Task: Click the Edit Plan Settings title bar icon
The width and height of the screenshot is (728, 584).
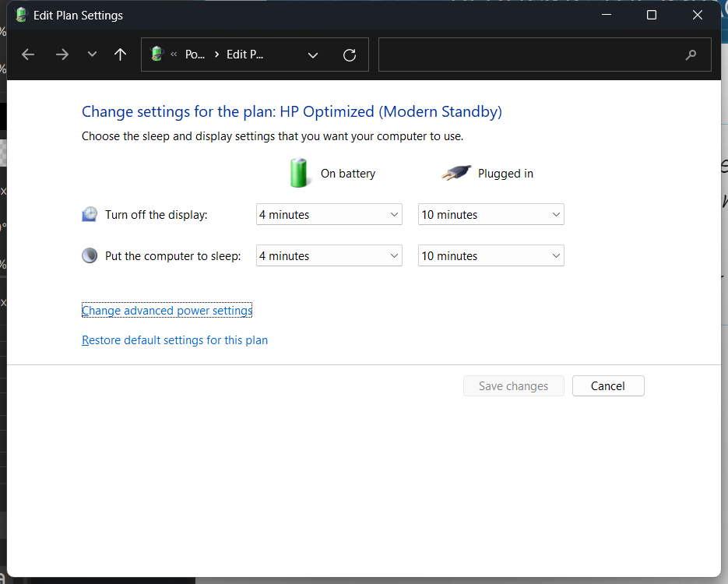Action: (21, 15)
